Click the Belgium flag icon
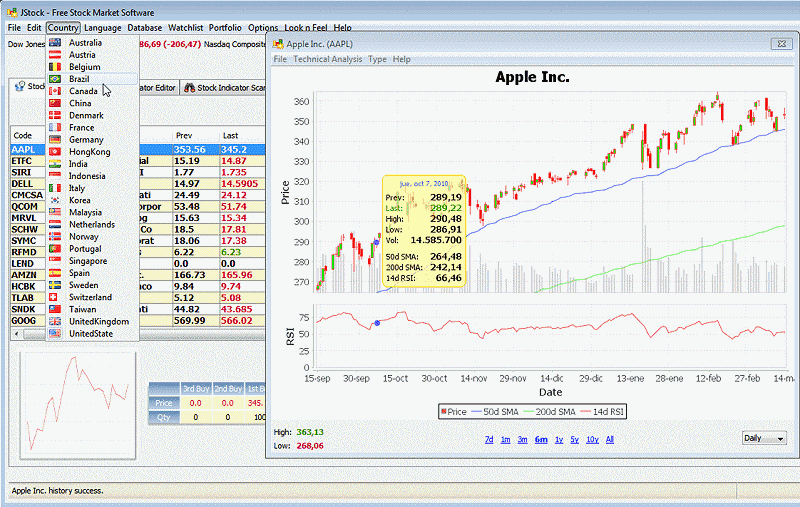The width and height of the screenshot is (800, 507). click(55, 67)
